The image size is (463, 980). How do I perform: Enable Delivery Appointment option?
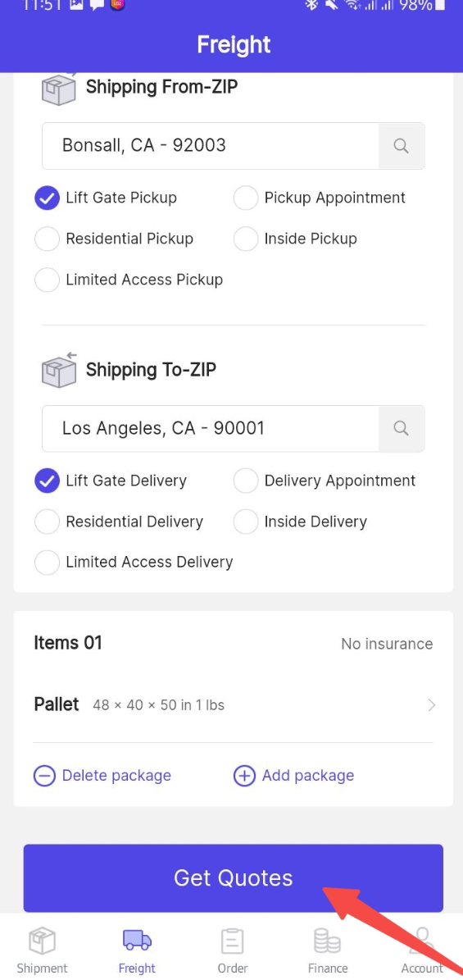pyautogui.click(x=246, y=481)
